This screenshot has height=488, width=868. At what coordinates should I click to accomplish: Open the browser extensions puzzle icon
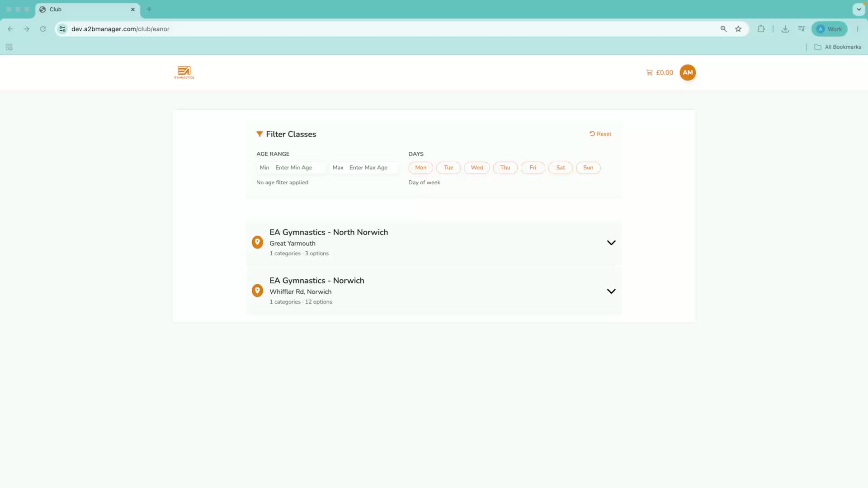click(761, 29)
